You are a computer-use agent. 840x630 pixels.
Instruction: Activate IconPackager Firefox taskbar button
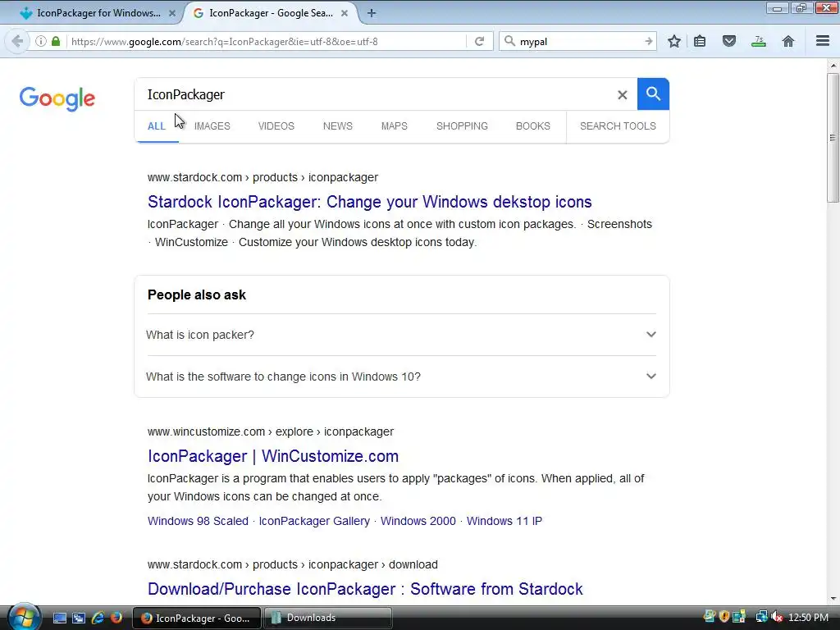[197, 618]
